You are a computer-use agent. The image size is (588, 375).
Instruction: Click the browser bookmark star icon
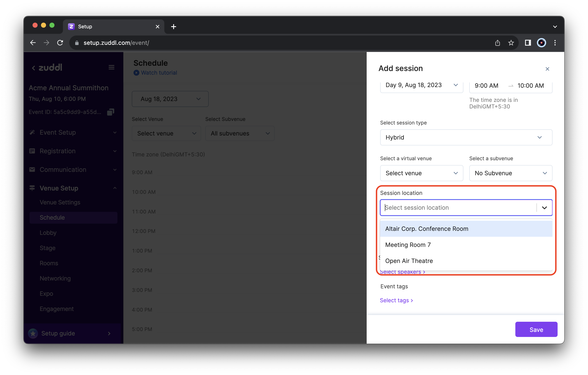511,43
